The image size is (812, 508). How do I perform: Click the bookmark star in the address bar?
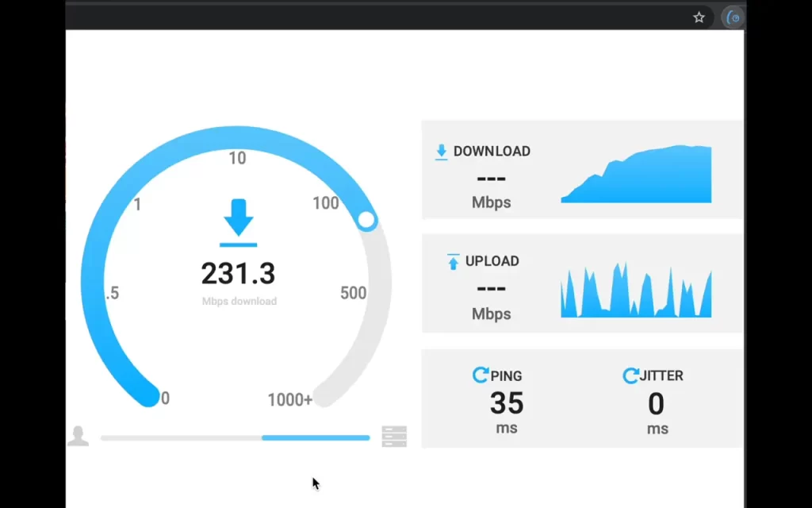coord(699,16)
